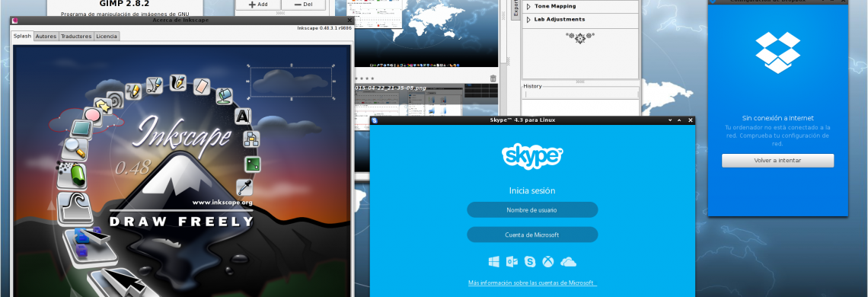Image resolution: width=868 pixels, height=297 pixels.
Task: Click the Skype S icon in services row
Action: [x=531, y=262]
